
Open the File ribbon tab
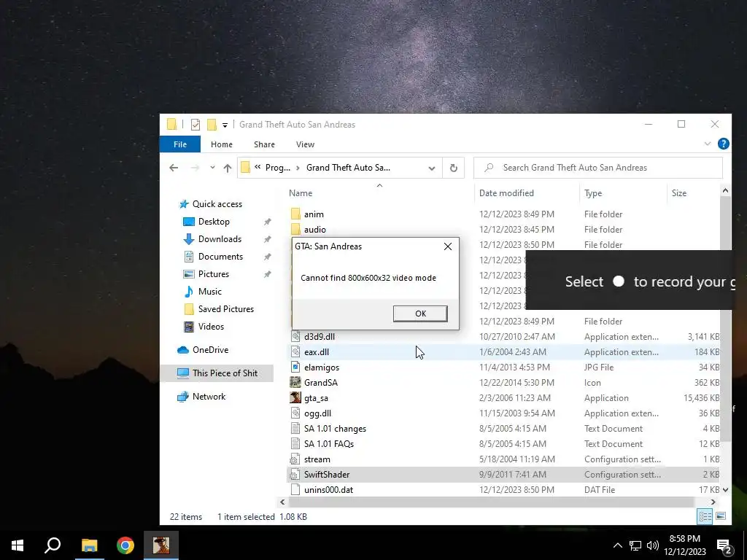coord(180,144)
